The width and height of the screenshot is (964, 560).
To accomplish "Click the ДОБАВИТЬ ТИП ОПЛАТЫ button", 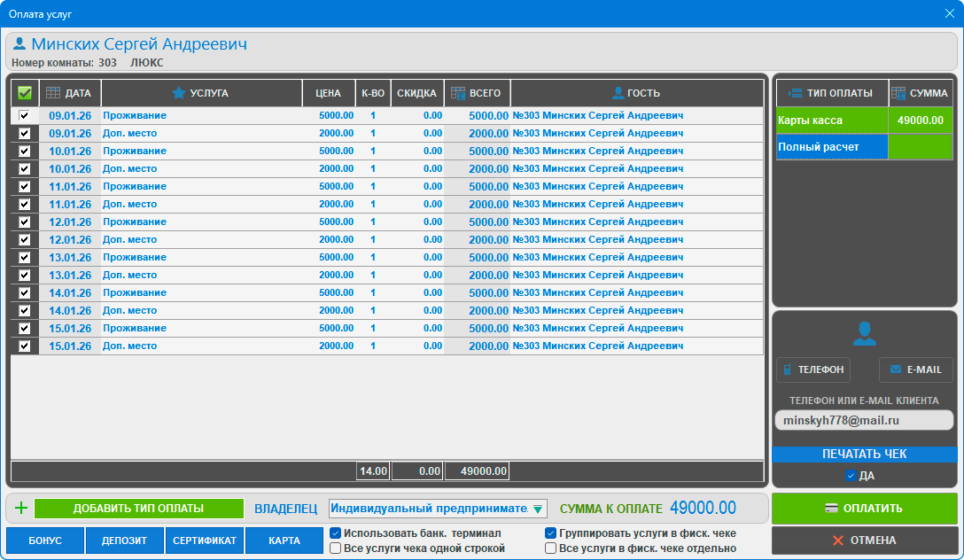I will [x=139, y=509].
